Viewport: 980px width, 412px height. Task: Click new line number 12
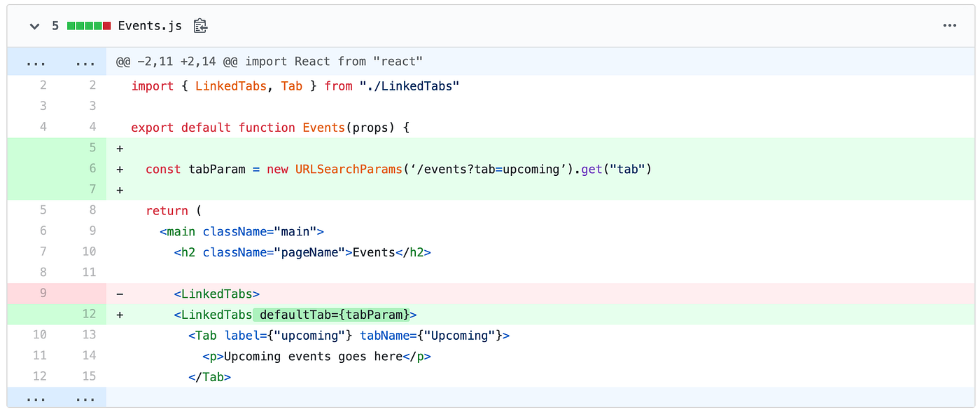coord(90,314)
